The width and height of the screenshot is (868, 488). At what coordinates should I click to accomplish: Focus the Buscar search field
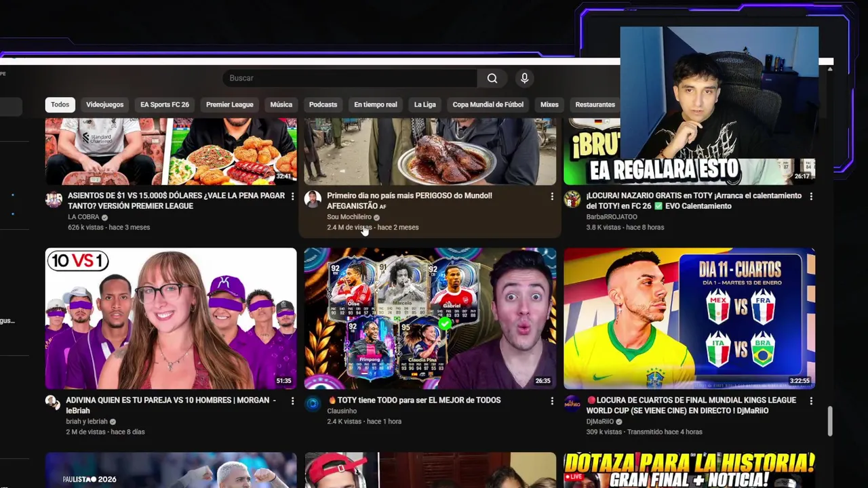[x=350, y=78]
